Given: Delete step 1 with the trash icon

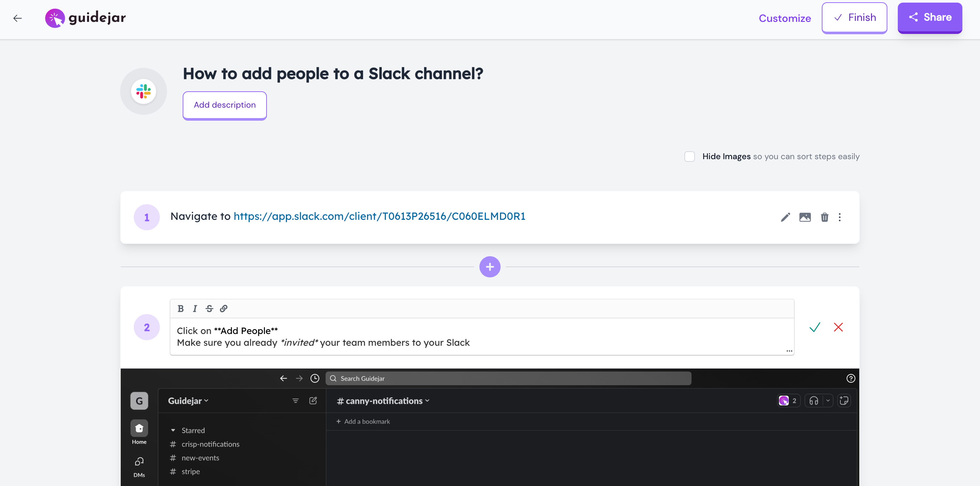Looking at the screenshot, I should (824, 217).
